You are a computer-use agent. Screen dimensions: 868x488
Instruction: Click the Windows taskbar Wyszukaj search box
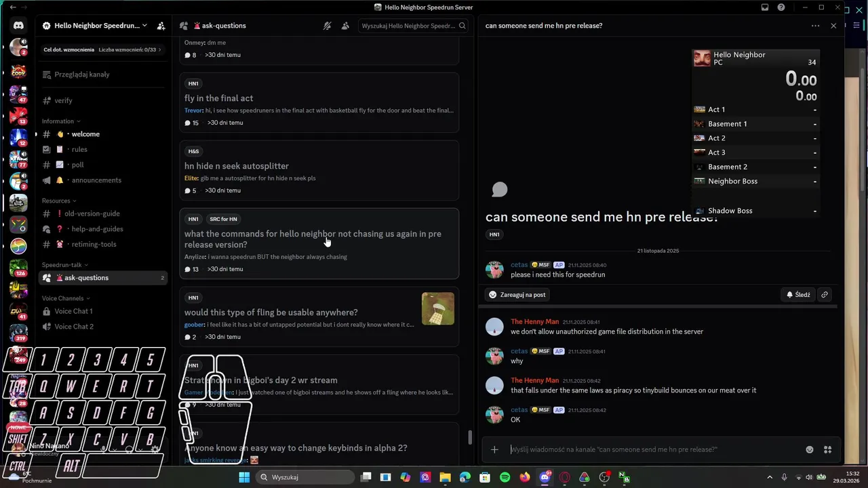pyautogui.click(x=306, y=477)
